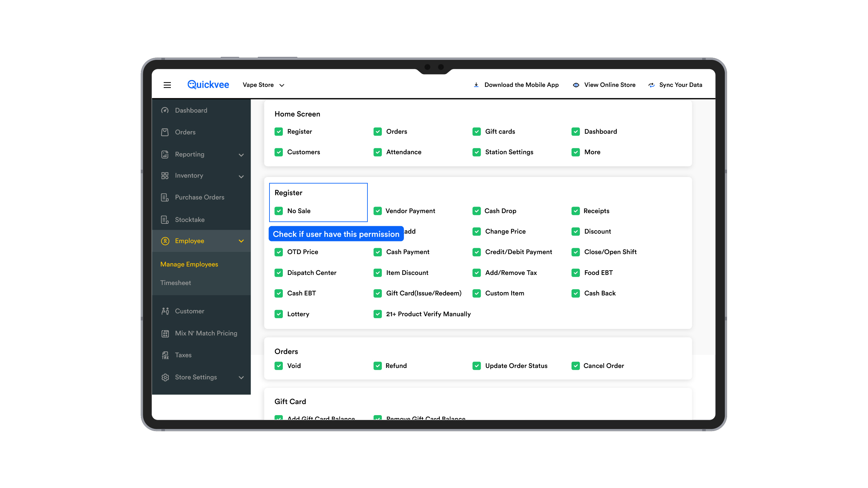Viewport: 868px width, 488px height.
Task: Open the hamburger menu icon
Action: click(167, 85)
